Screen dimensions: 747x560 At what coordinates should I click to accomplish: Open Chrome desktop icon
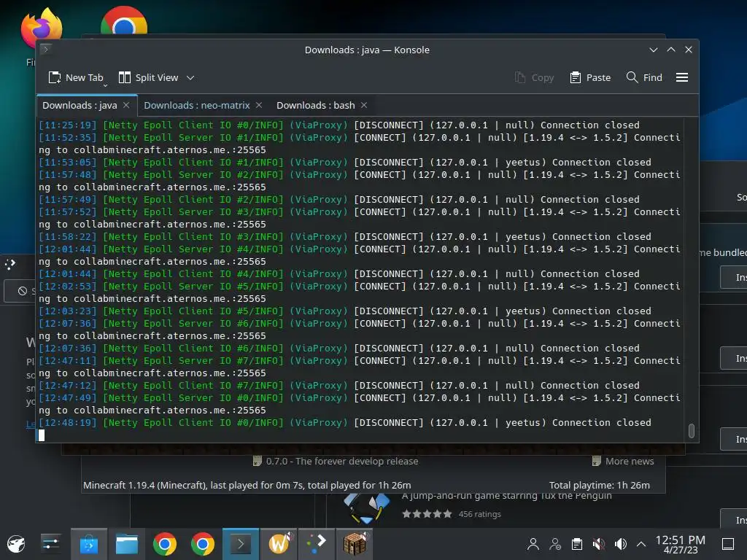pos(124,20)
